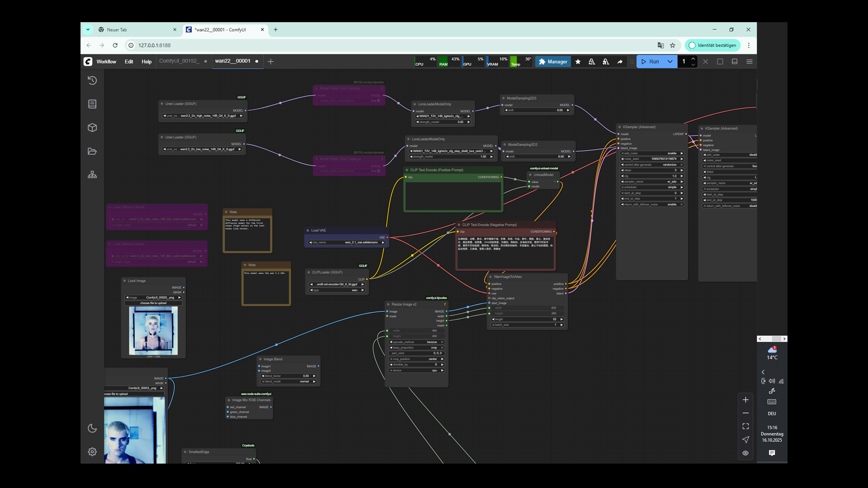Image resolution: width=868 pixels, height=488 pixels.
Task: Switch to ComfyUI_00152_ workflow tab
Action: (x=179, y=61)
